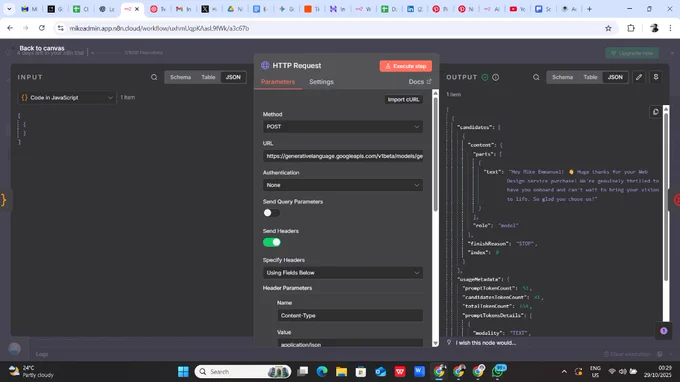Click the output panel scrollbar thumb
This screenshot has height=382, width=680.
[666, 197]
